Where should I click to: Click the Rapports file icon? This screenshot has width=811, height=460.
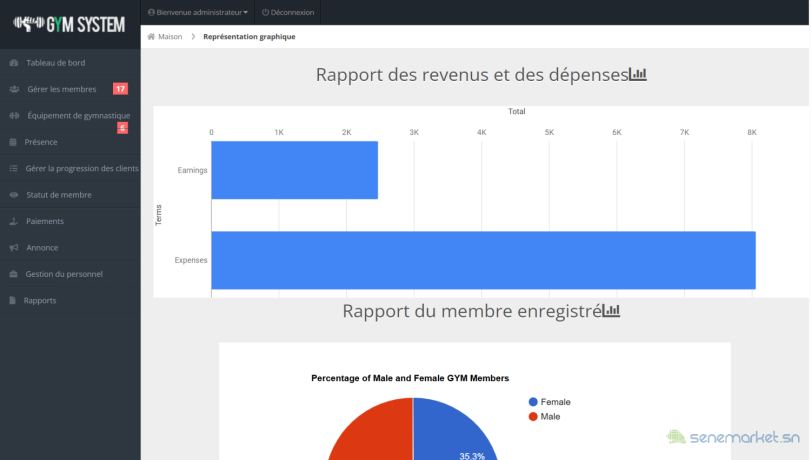tap(12, 300)
